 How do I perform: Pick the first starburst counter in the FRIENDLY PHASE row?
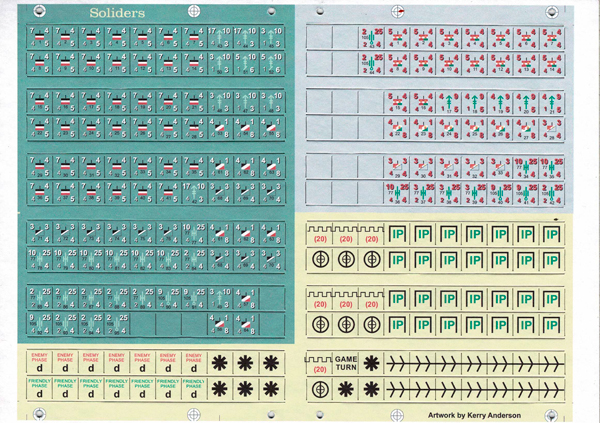coord(219,388)
